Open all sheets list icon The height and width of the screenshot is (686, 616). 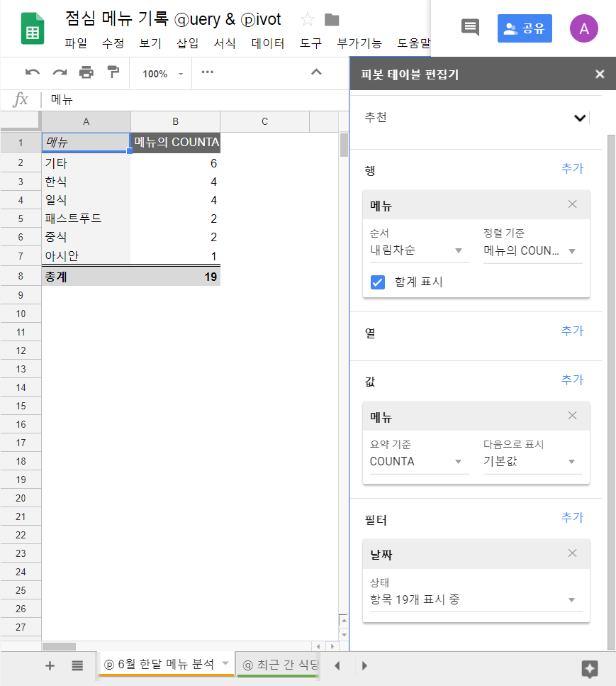78,665
